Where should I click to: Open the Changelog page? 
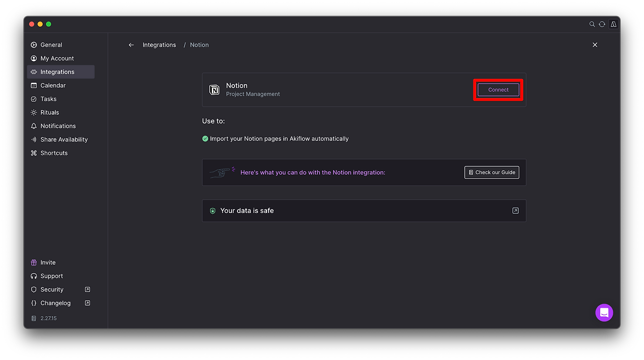pyautogui.click(x=61, y=303)
